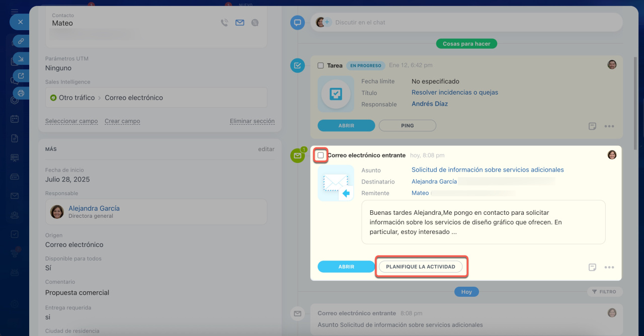
Task: Click the chat message icon for contact Mateo
Action: point(255,23)
